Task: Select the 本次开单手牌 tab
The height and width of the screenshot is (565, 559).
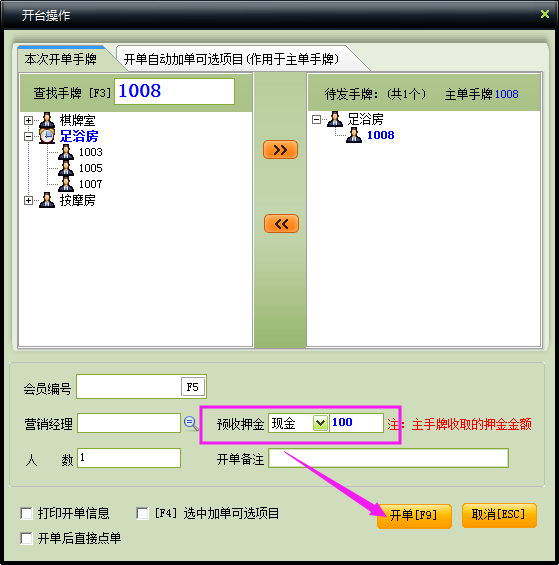Action: (61, 59)
